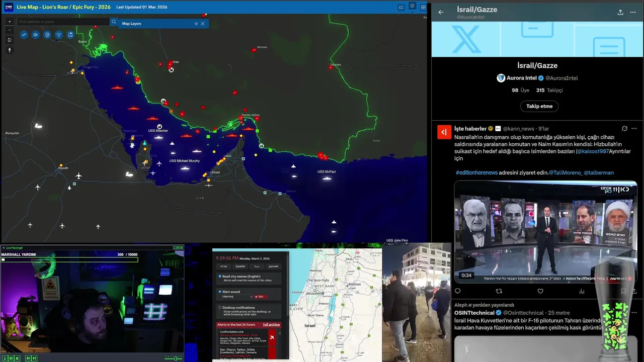The image size is (644, 362).
Task: Click the second round map tool icon
Action: click(36, 35)
